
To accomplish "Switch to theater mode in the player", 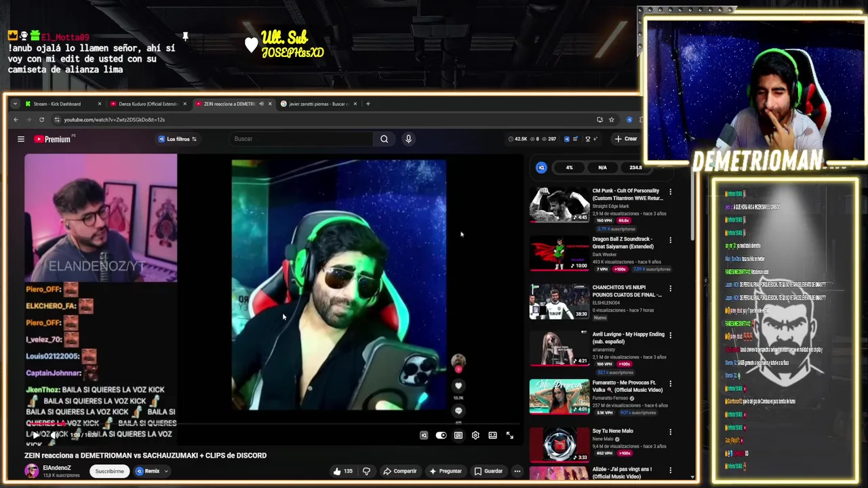I will [x=493, y=436].
